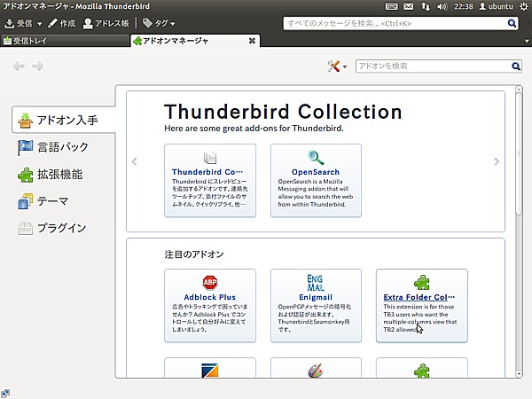
Task: Click the magnifier in message search box
Action: point(512,23)
